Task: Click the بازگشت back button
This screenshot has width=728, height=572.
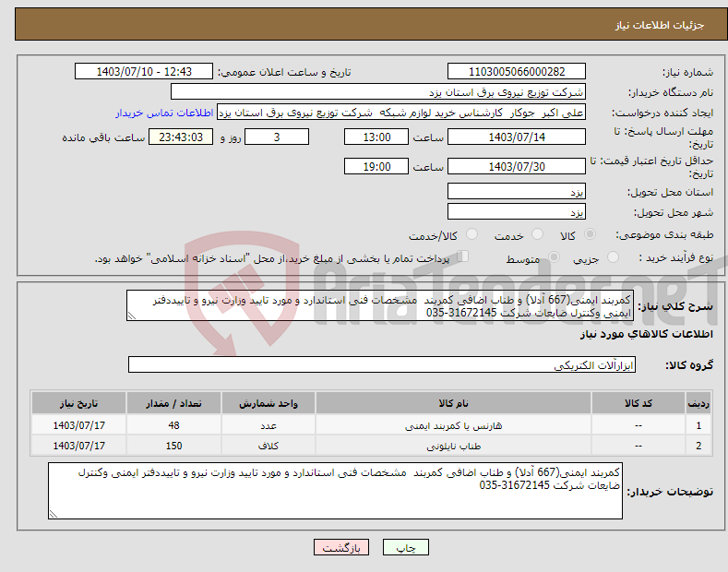Action: [341, 547]
